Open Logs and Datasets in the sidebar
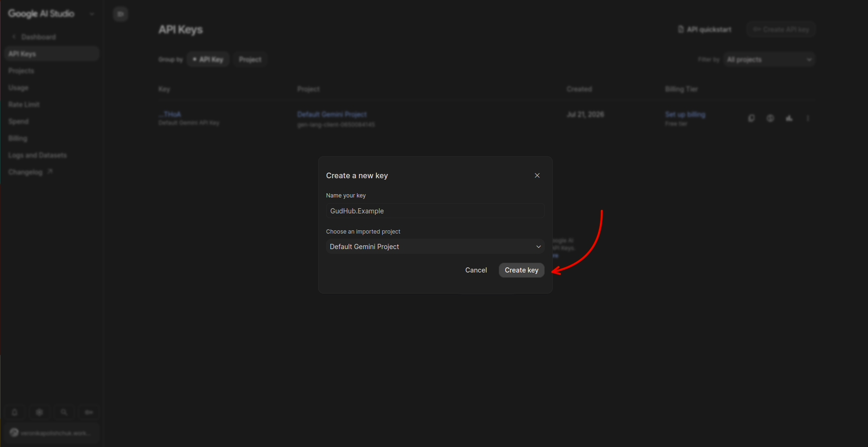The height and width of the screenshot is (447, 868). coord(38,155)
